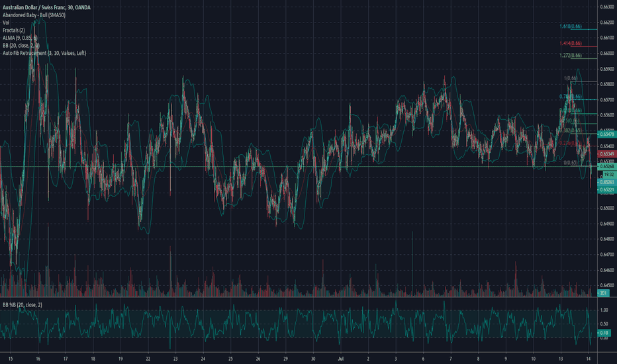Viewport: 617px width, 364px height.
Task: Click the date label 15 on time axis
Action: point(10,359)
